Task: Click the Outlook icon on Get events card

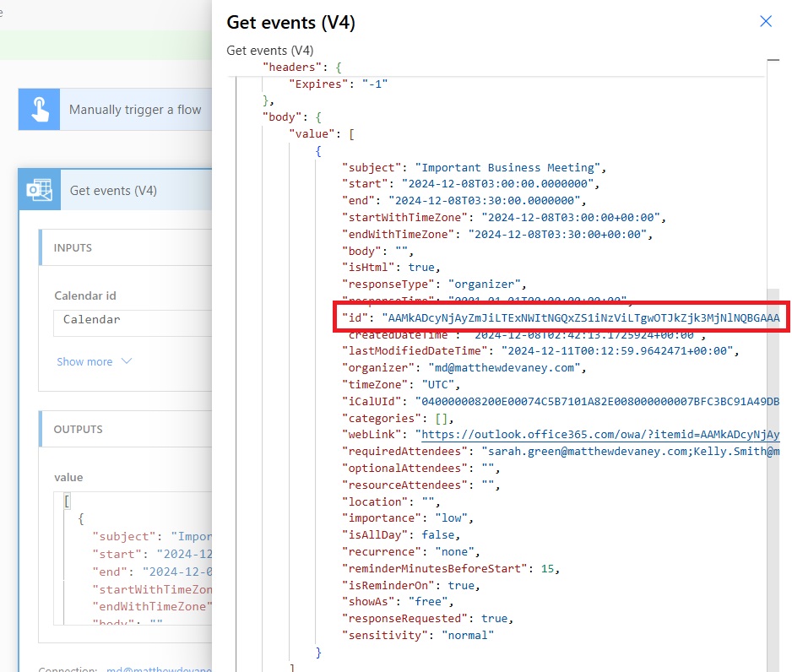Action: (x=39, y=190)
